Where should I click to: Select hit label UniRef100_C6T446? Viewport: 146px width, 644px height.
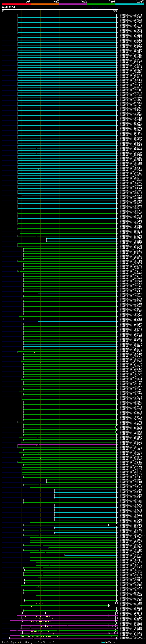pyautogui.click(x=131, y=27)
